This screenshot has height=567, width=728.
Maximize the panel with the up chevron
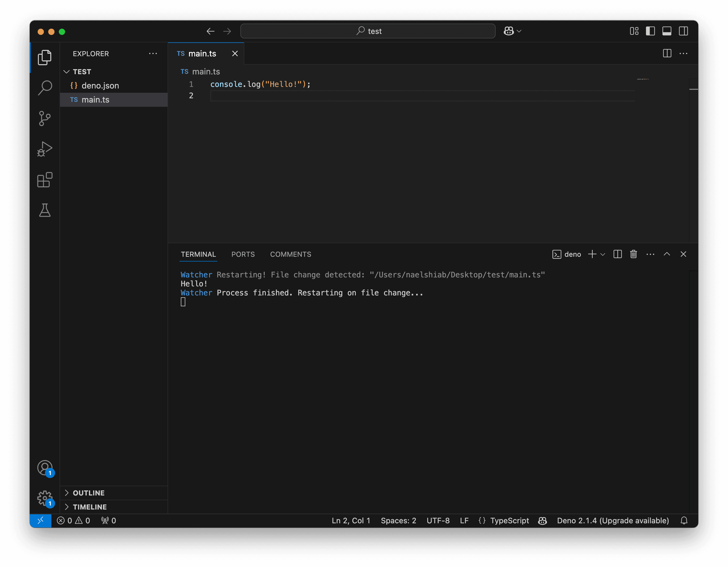click(667, 254)
